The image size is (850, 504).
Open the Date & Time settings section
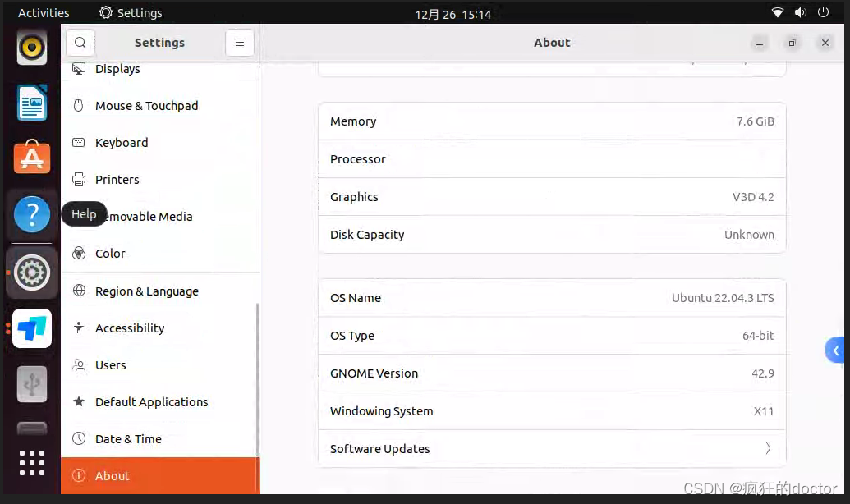pyautogui.click(x=127, y=438)
